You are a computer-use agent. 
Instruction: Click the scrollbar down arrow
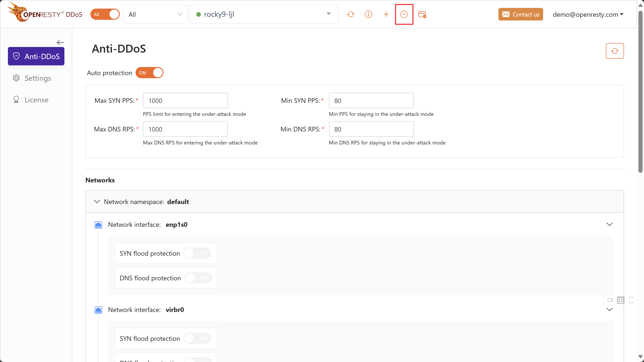coord(640,357)
